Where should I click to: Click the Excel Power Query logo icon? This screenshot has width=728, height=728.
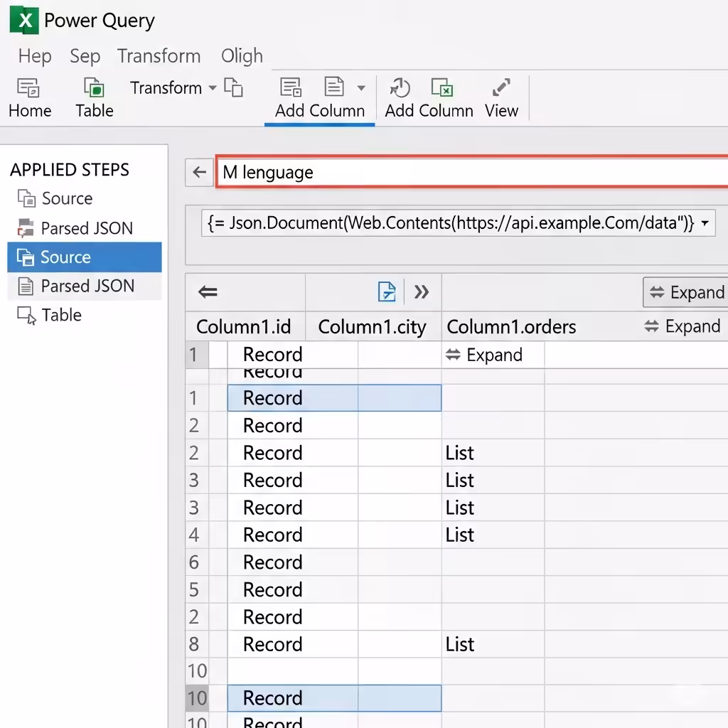[23, 20]
